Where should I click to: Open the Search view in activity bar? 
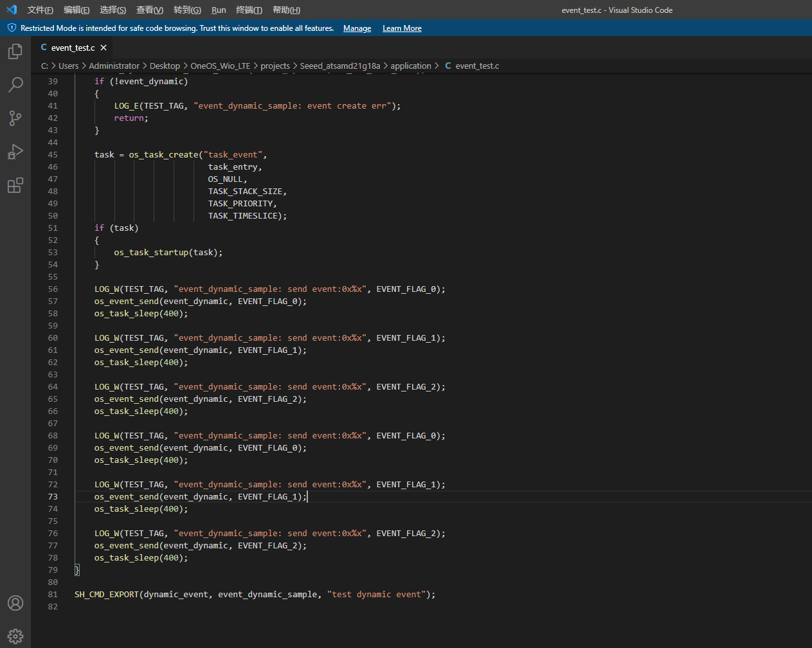point(15,85)
